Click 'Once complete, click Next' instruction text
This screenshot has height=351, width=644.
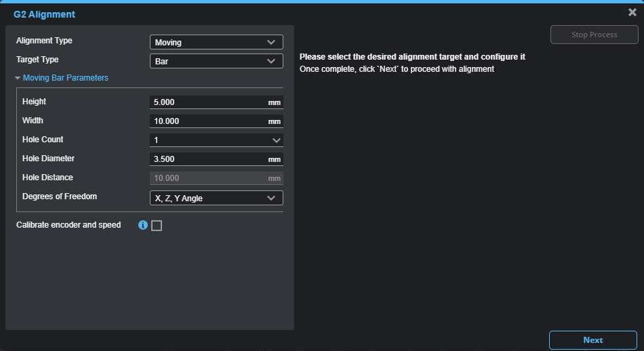[x=397, y=69]
